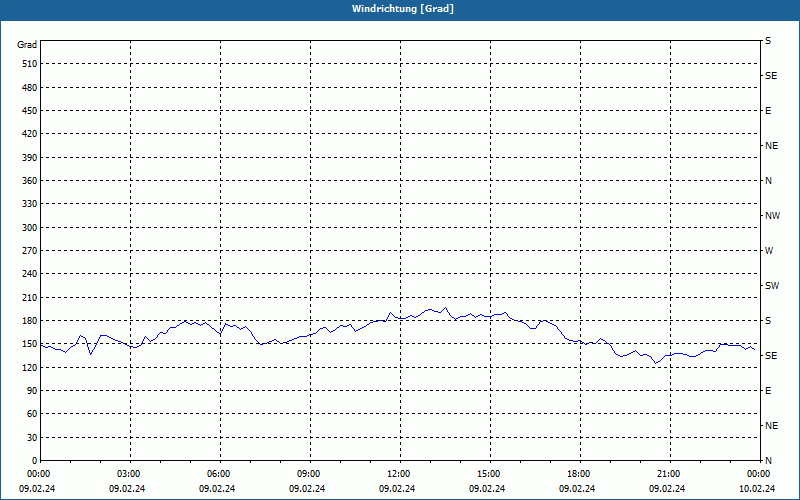Image resolution: width=800 pixels, height=500 pixels.
Task: Select the "Grad" unit label on the left axis
Action: pyautogui.click(x=27, y=45)
